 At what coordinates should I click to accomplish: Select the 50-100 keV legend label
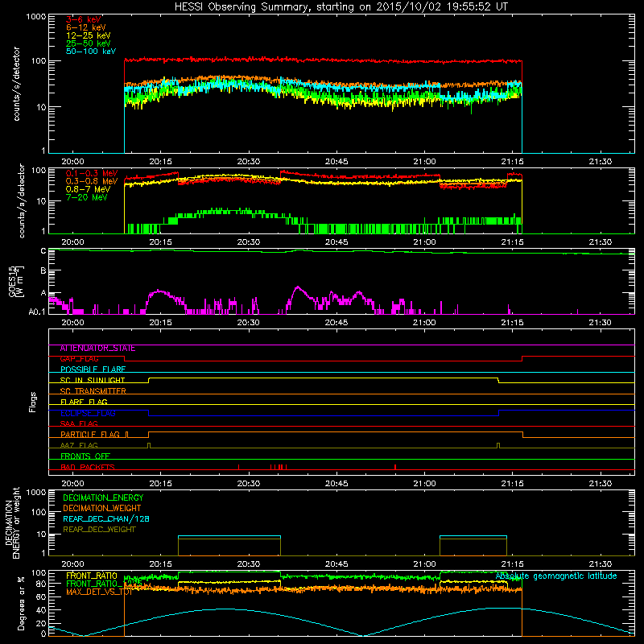(91, 52)
